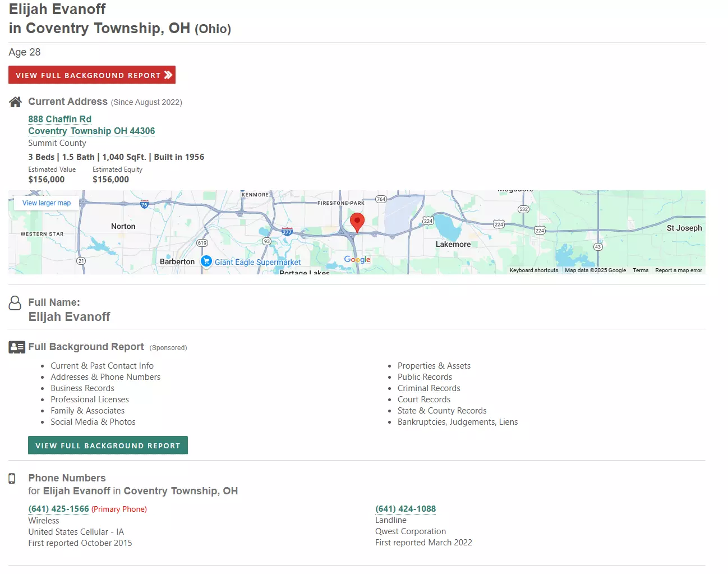This screenshot has width=728, height=574.
Task: Click the Current & Past Contact Info item
Action: pos(102,366)
